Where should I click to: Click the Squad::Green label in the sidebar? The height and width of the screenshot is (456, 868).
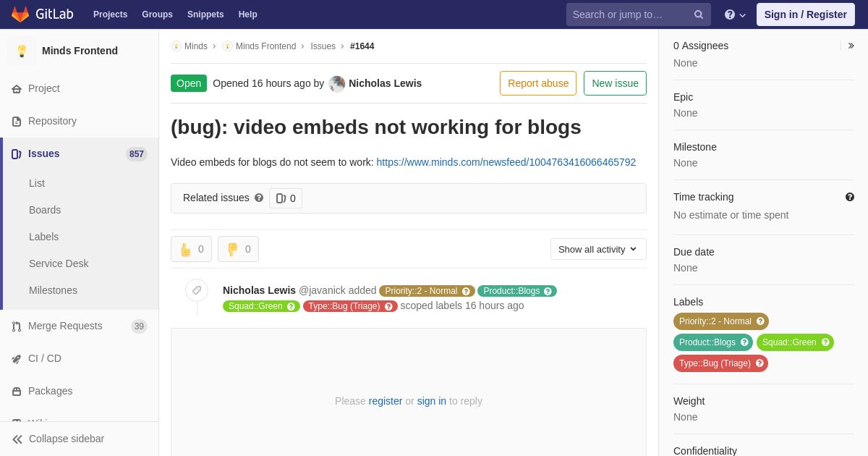[x=795, y=342]
